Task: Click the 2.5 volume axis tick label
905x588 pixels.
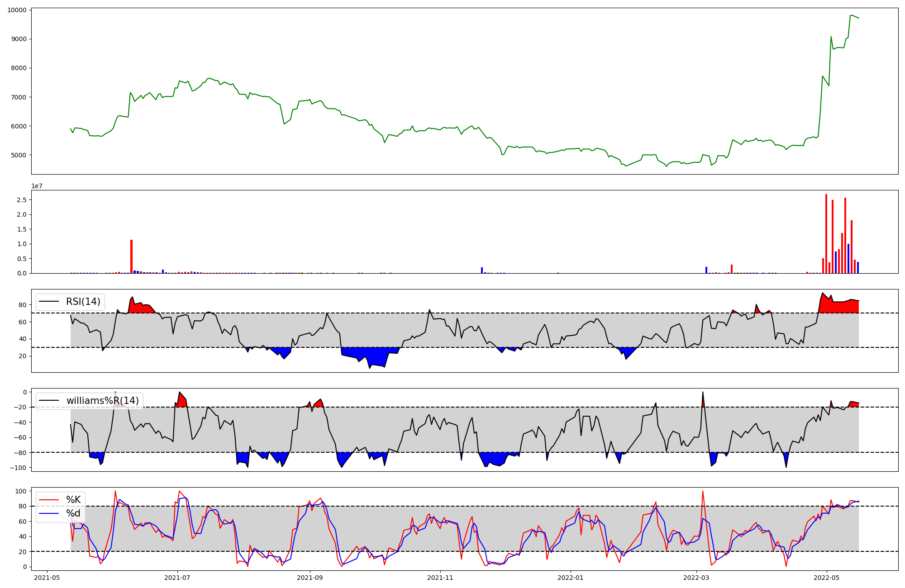Action: pos(22,200)
